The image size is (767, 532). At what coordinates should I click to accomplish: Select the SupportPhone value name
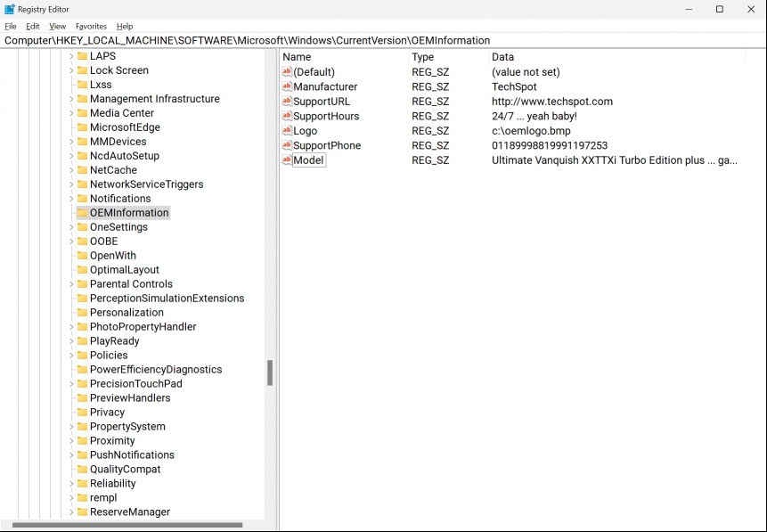(327, 145)
